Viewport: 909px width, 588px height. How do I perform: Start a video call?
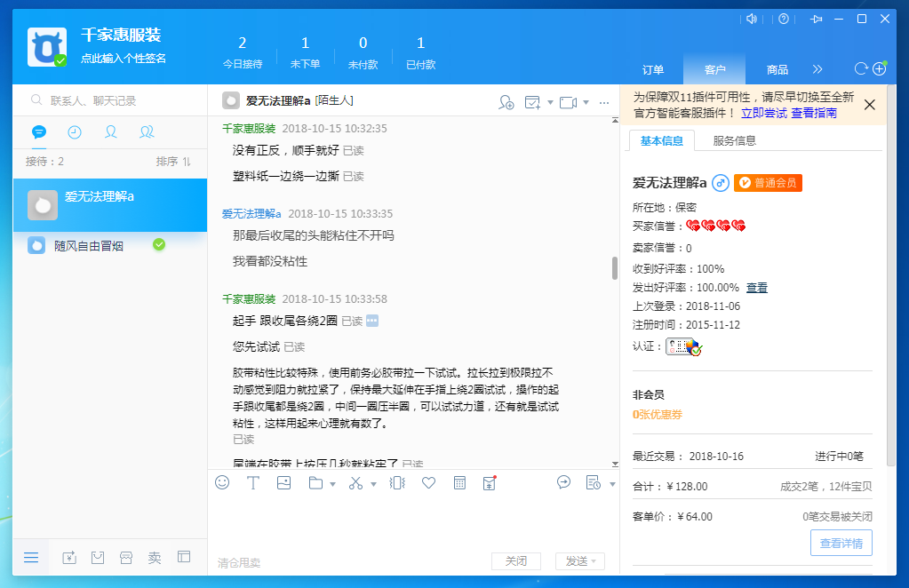point(568,102)
